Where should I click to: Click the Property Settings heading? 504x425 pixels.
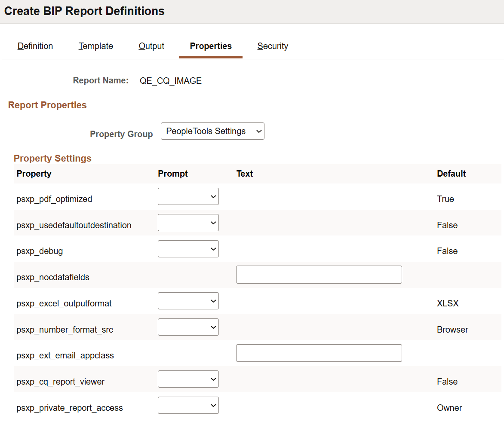point(52,158)
